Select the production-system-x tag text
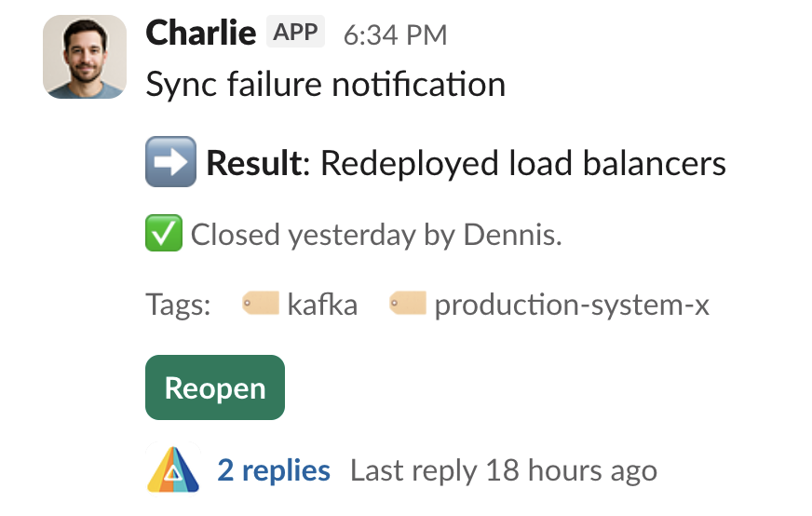 point(572,305)
